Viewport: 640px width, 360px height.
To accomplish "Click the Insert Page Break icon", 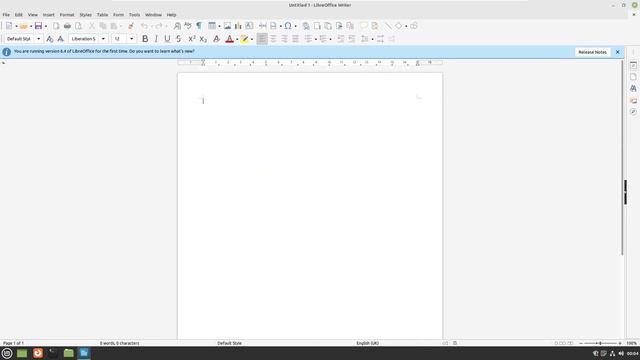I will [x=262, y=26].
